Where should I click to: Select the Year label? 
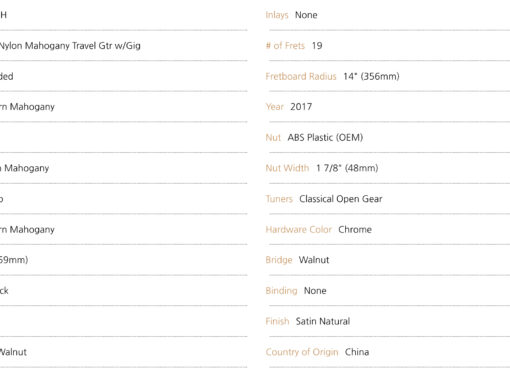[x=274, y=107]
